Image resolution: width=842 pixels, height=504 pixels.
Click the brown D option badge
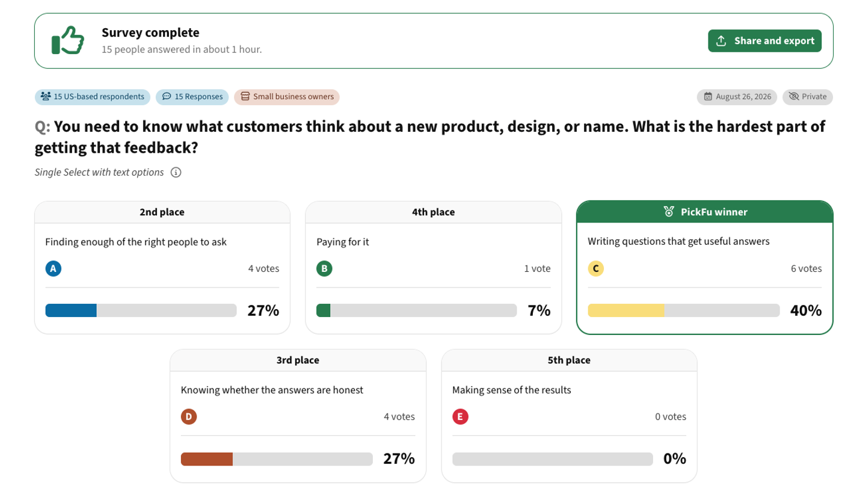point(189,416)
